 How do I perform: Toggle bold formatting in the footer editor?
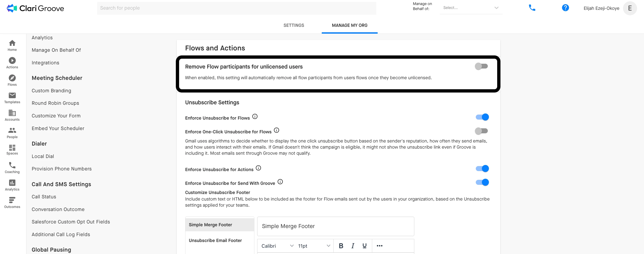(x=341, y=246)
